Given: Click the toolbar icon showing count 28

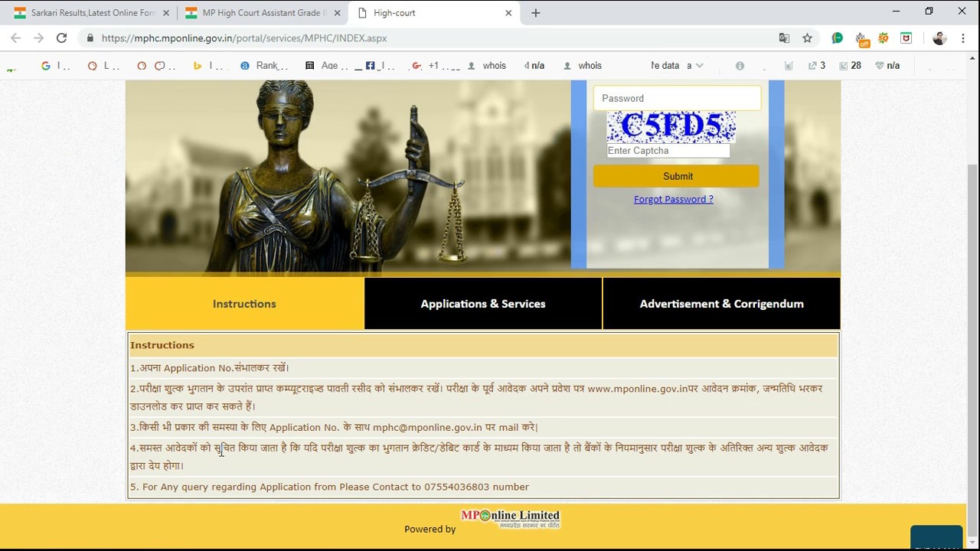Looking at the screenshot, I should coord(850,66).
